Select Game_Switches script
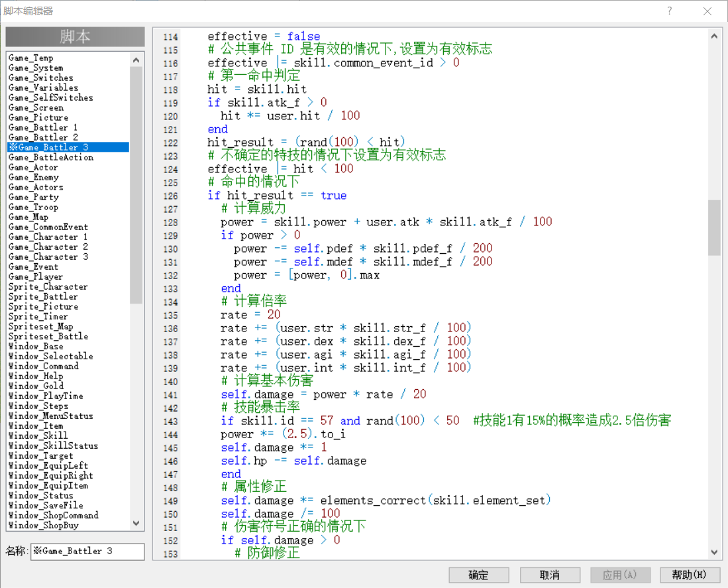 pos(68,78)
